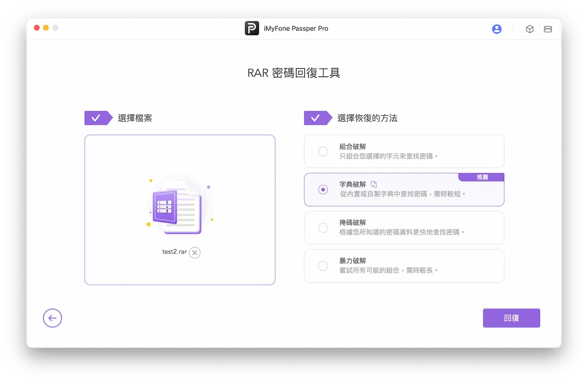This screenshot has width=588, height=383.
Task: Click the 選擇恢復的方法 step heading
Action: pyautogui.click(x=367, y=118)
